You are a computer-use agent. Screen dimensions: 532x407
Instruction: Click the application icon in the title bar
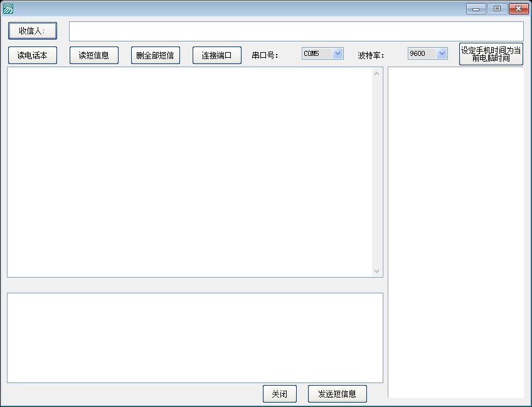8,9
